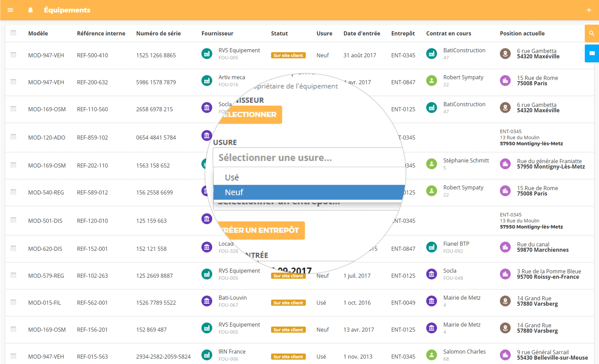Click the CRÉER UN ENTREPÔT button

coord(261,230)
